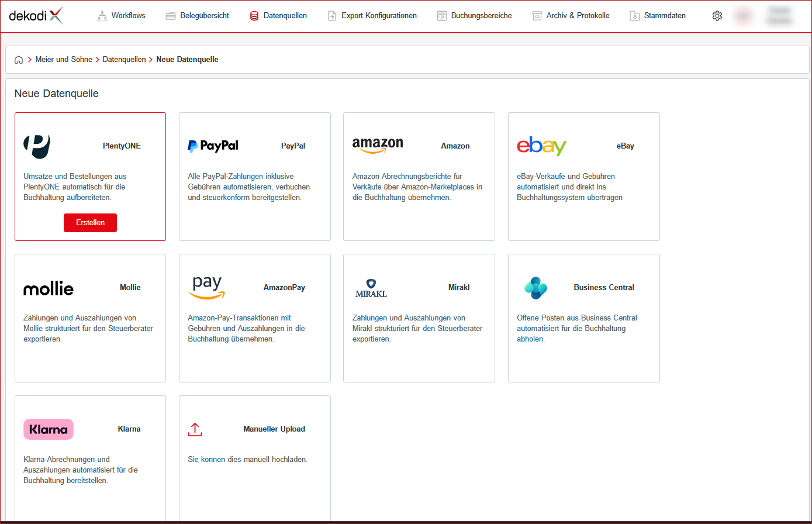Click the manuell hochladen description text
The height and width of the screenshot is (524, 812).
[248, 460]
